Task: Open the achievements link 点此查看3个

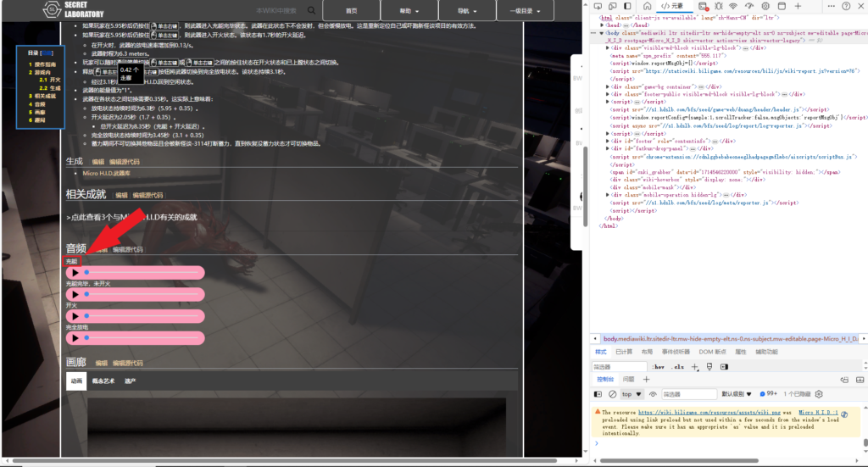Action: click(131, 217)
